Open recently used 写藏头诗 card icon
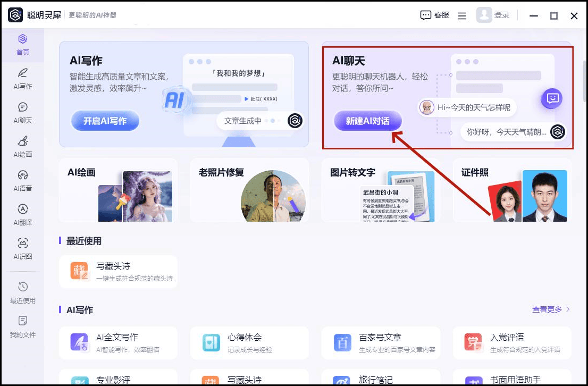This screenshot has height=386, width=588. 79,271
